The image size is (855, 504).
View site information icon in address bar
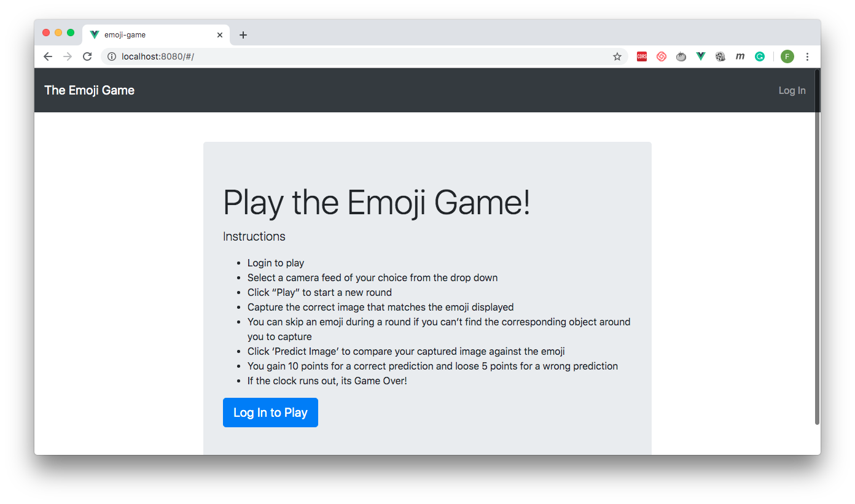[x=112, y=56]
